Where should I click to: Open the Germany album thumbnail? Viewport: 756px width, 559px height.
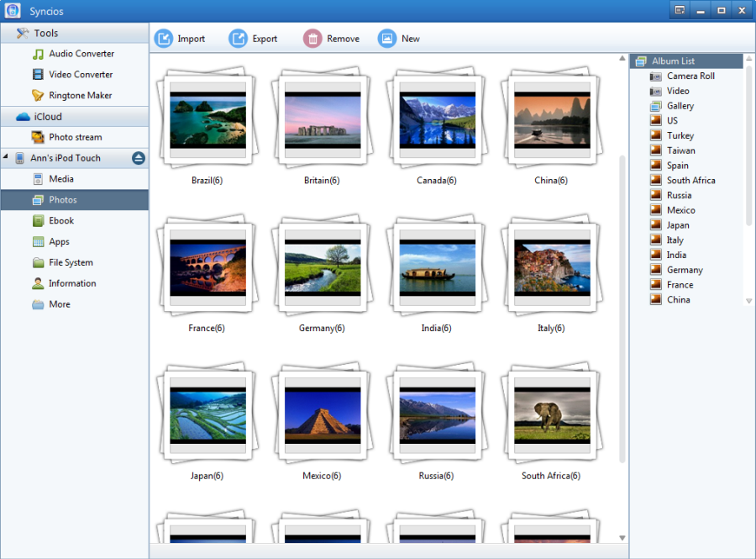click(x=322, y=266)
